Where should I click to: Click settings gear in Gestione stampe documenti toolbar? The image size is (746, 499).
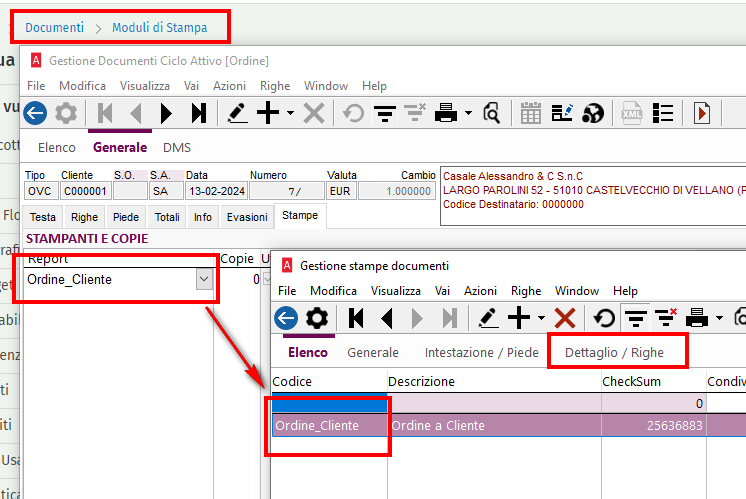point(317,318)
